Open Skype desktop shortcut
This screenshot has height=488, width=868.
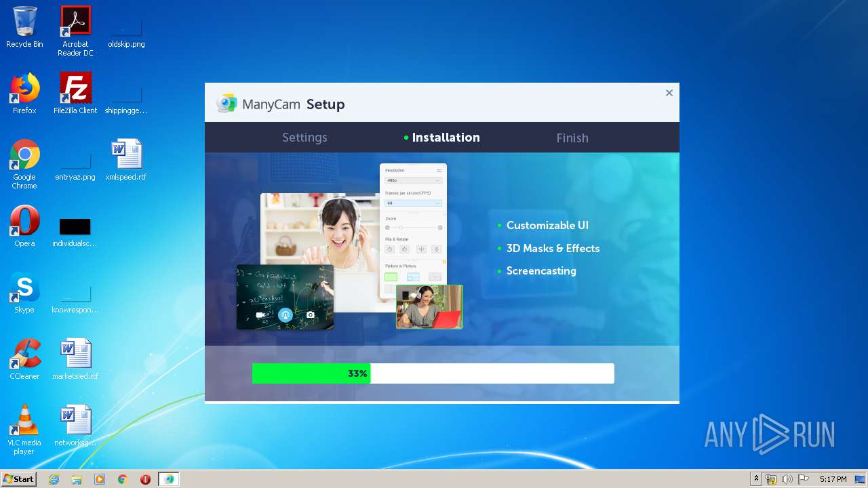pos(24,293)
